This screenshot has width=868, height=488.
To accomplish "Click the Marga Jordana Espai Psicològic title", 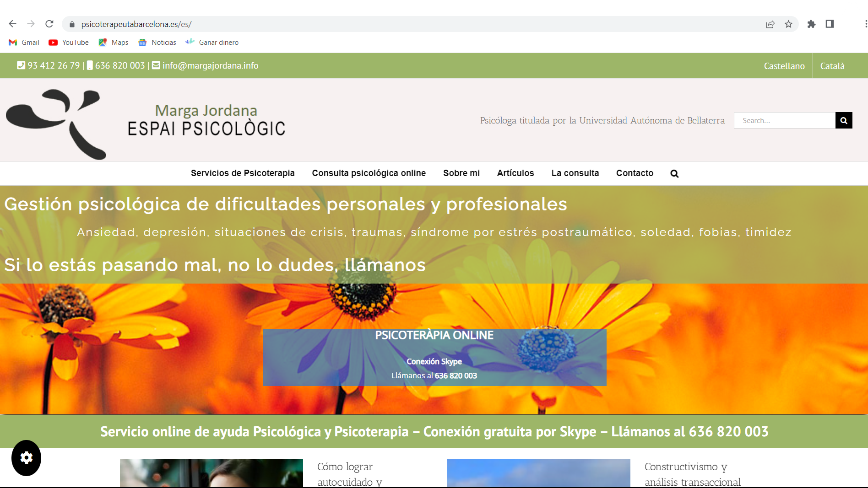I will coord(206,120).
